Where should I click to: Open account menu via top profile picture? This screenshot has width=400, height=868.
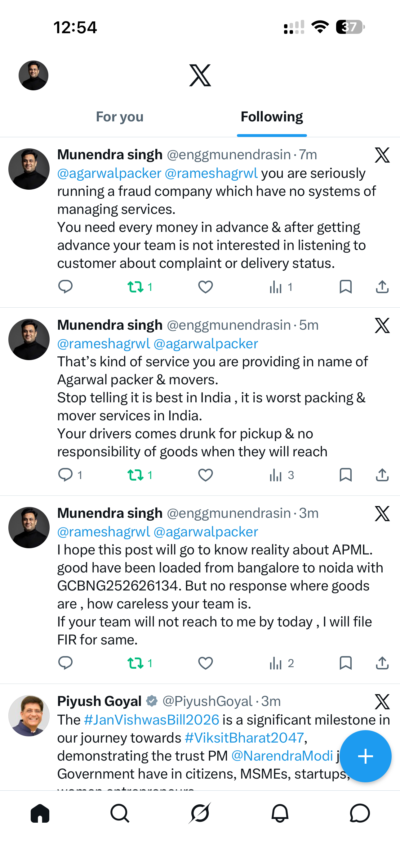[33, 75]
